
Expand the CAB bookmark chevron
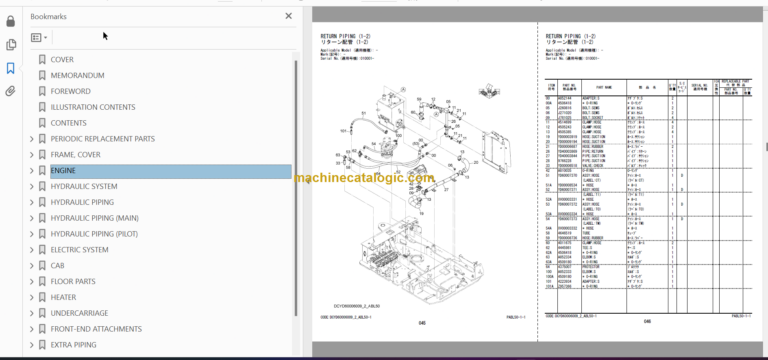(x=32, y=265)
